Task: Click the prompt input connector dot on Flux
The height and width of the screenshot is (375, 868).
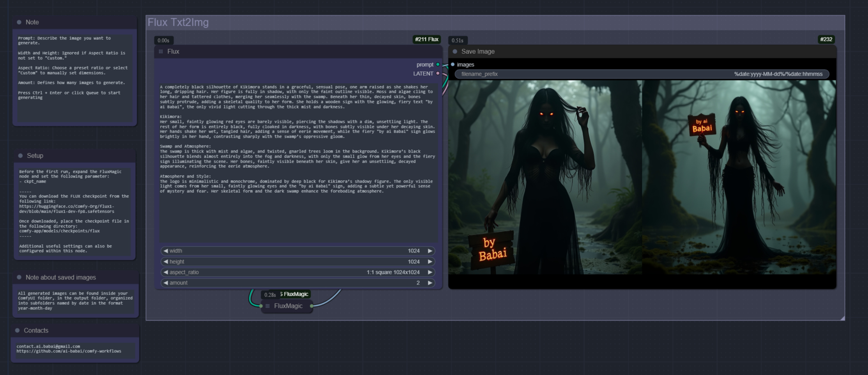Action: [x=438, y=64]
